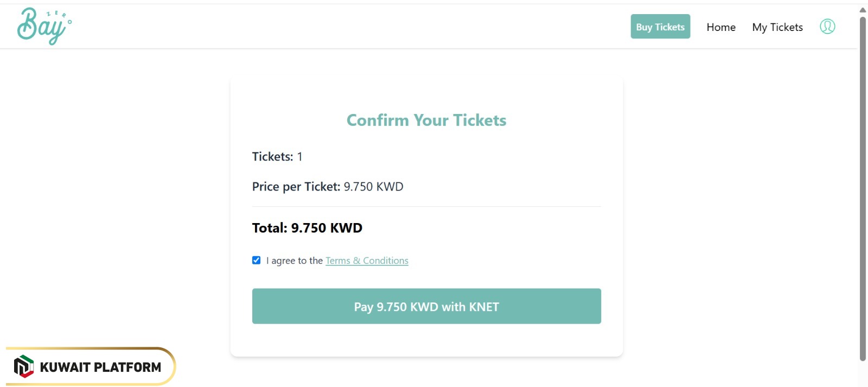Viewport: 868px width, 387px height.
Task: Switch to My Tickets page
Action: click(x=777, y=27)
